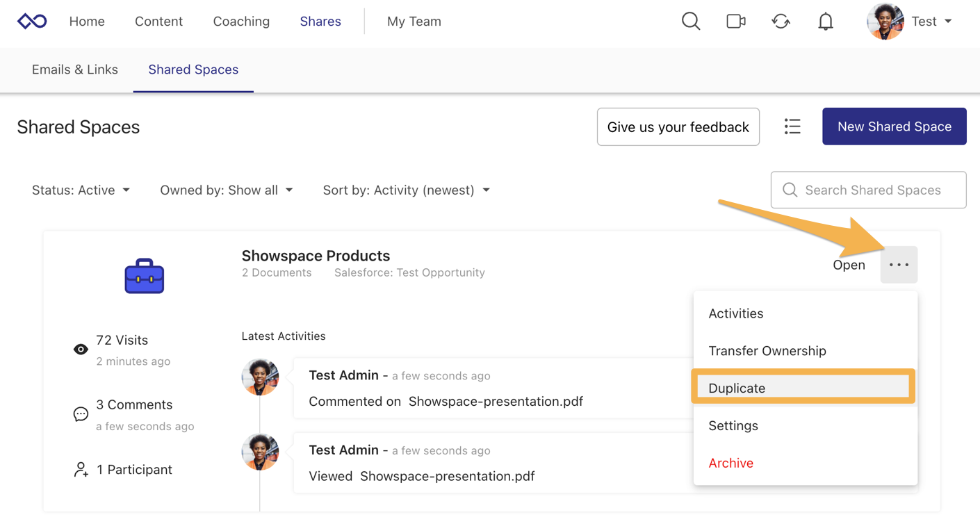Image resolution: width=980 pixels, height=524 pixels.
Task: Click the Search Shared Spaces field
Action: 869,190
